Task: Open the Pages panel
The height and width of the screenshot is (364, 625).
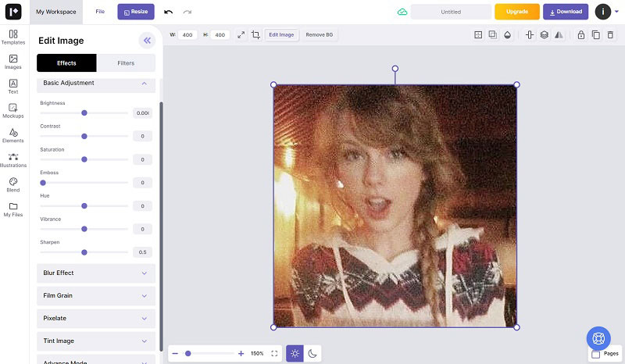Action: point(605,354)
